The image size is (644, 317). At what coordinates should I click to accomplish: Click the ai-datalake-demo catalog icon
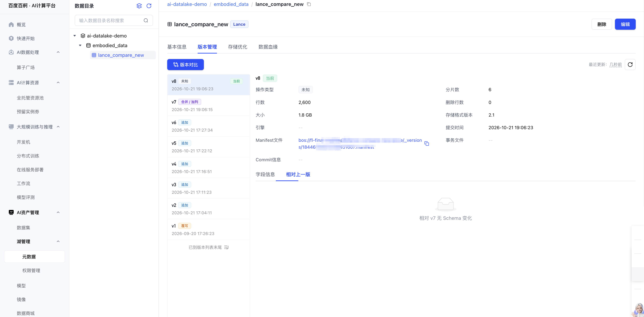[83, 36]
